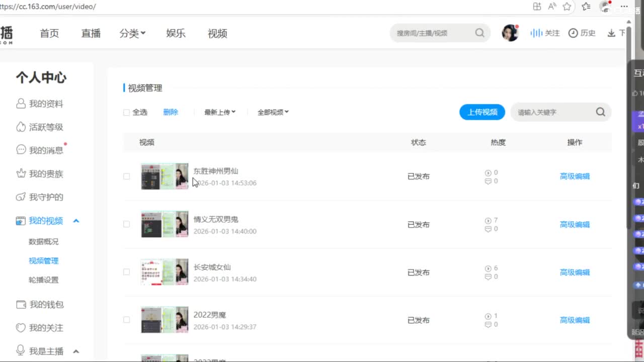Check the box for 东胜神州男仙 video
Viewport: 644px width, 362px height.
click(126, 176)
